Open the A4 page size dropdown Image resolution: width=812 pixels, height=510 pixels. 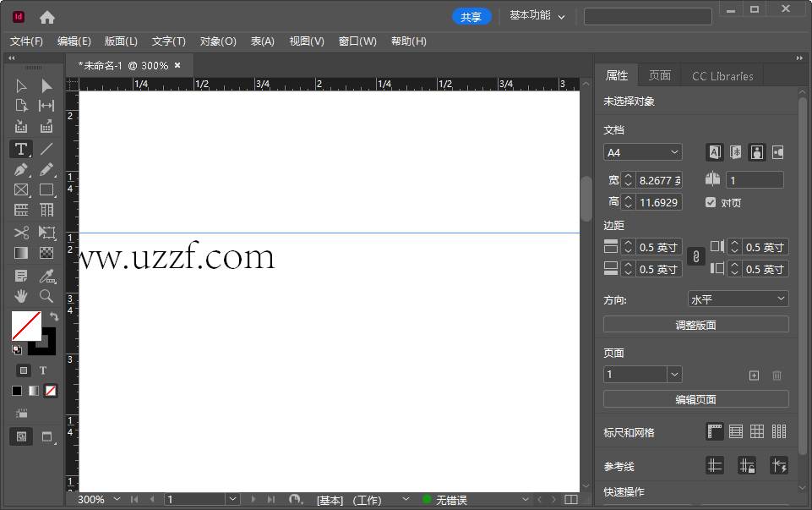point(643,152)
